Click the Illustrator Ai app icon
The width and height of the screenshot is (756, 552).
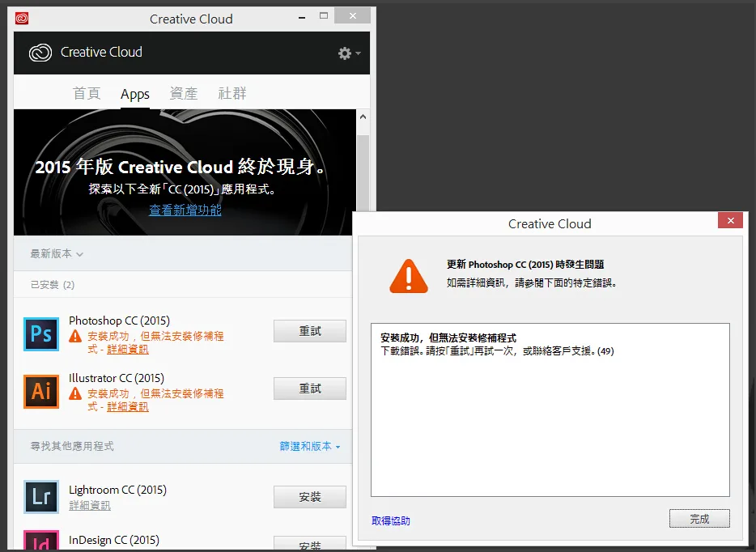pyautogui.click(x=41, y=391)
